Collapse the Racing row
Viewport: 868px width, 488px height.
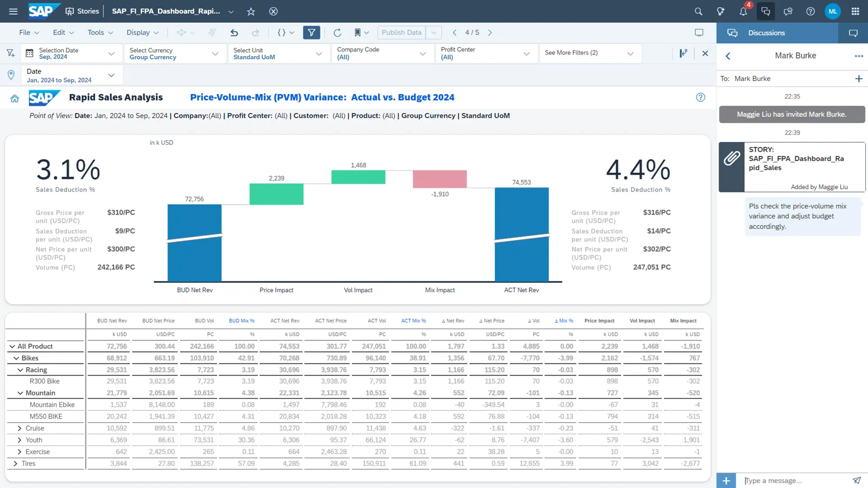coord(20,370)
